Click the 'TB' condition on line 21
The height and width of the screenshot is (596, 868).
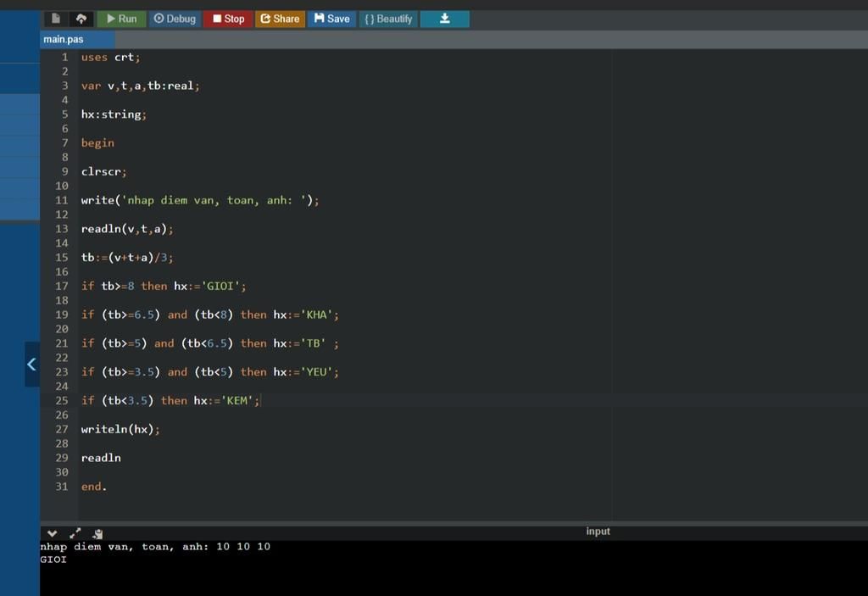210,343
